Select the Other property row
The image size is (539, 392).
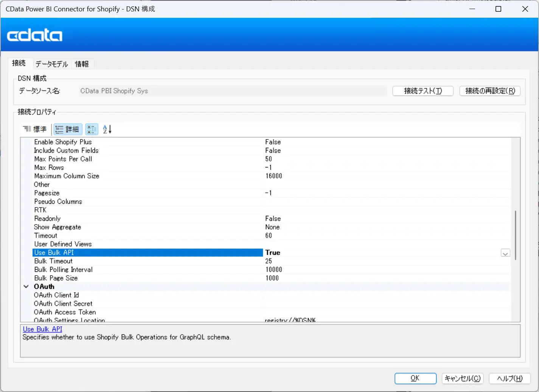point(42,184)
